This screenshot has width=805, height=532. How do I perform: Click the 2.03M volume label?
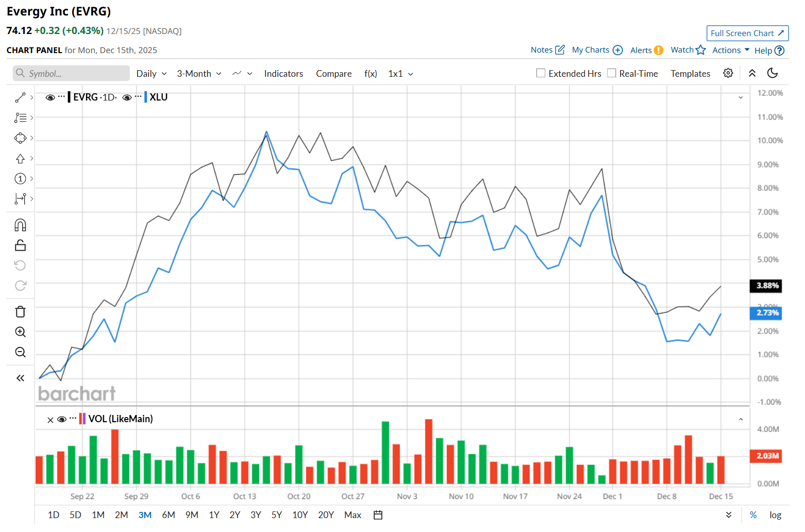point(766,456)
